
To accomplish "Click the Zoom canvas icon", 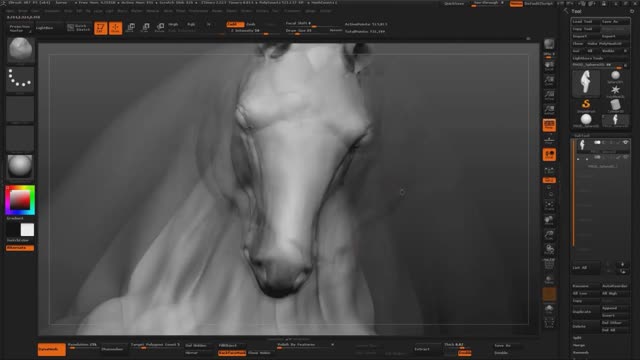I will (549, 81).
